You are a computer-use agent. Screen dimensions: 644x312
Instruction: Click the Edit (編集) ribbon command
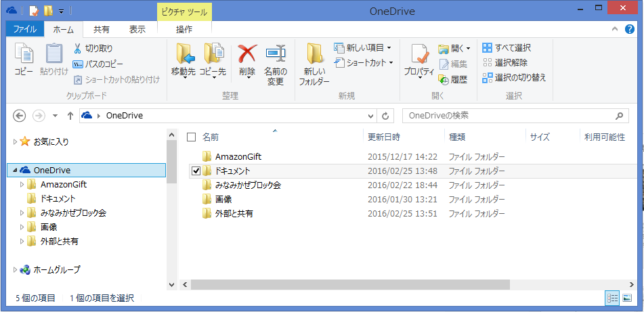[x=453, y=64]
